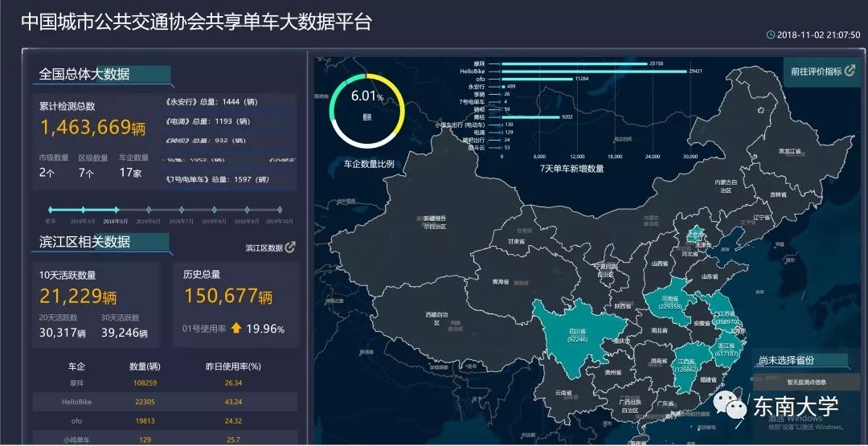
Task: Click the 青桔 bar showing 9202
Action: (x=530, y=117)
